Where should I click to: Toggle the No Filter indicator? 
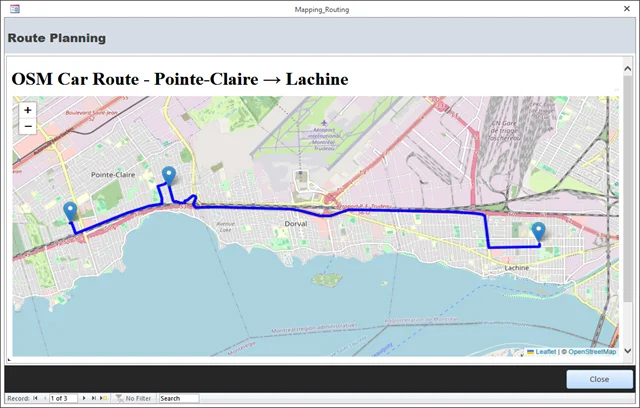coord(133,398)
